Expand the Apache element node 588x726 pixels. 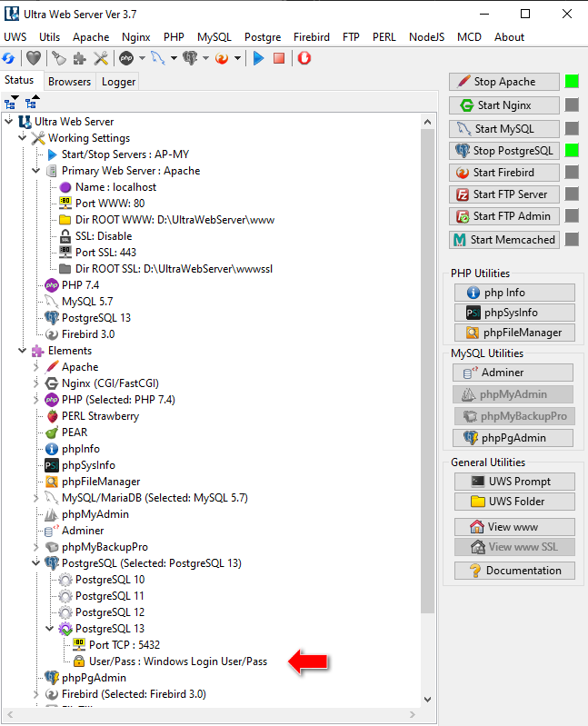click(x=36, y=367)
